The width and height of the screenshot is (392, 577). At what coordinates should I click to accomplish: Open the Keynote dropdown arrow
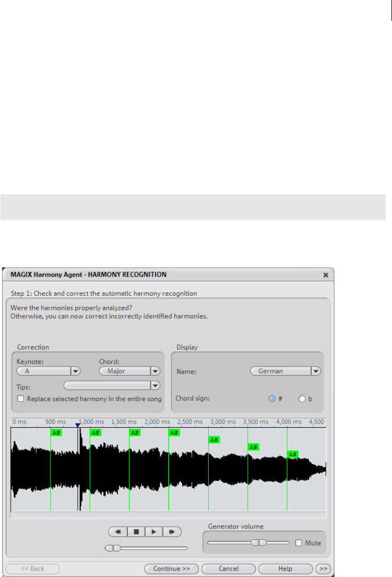coord(76,371)
